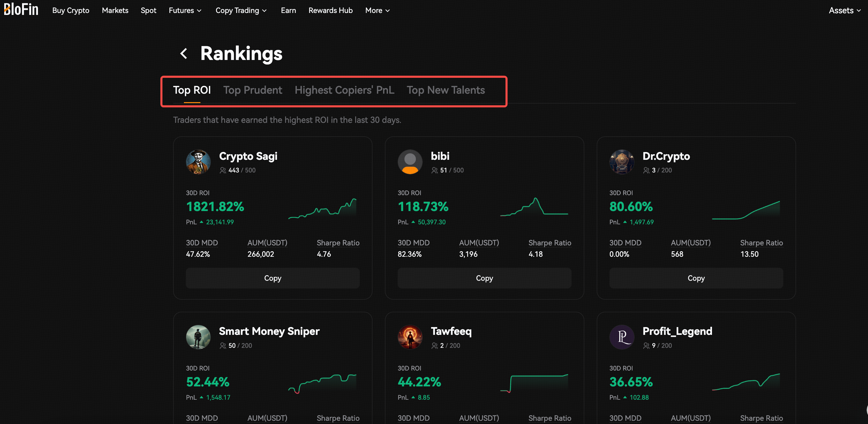Copy trader Dr.Crypto

696,278
